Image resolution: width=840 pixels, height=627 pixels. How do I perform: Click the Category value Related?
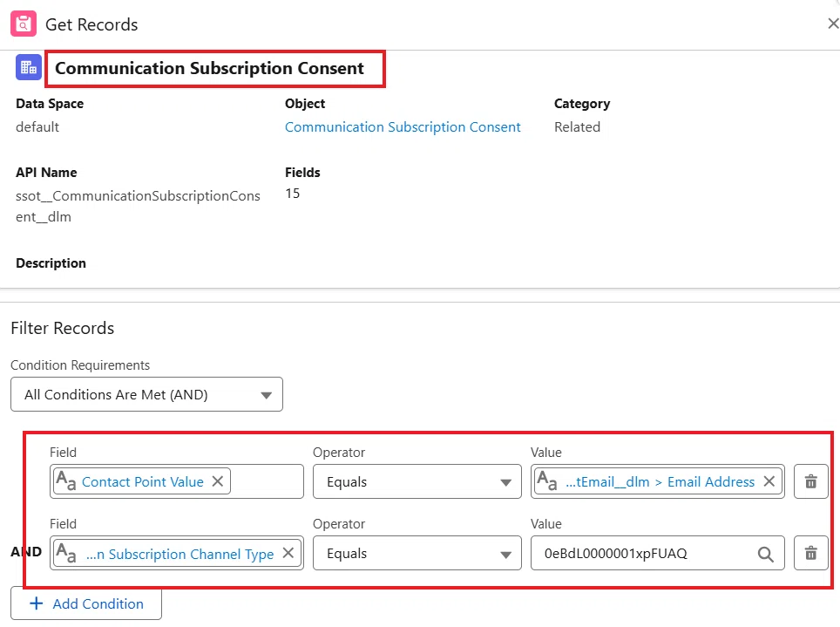pyautogui.click(x=577, y=127)
